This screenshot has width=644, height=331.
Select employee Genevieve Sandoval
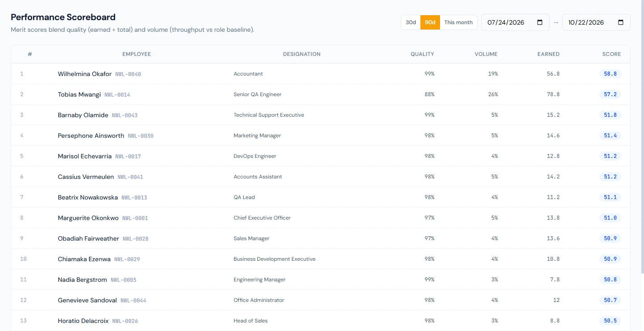click(x=87, y=300)
